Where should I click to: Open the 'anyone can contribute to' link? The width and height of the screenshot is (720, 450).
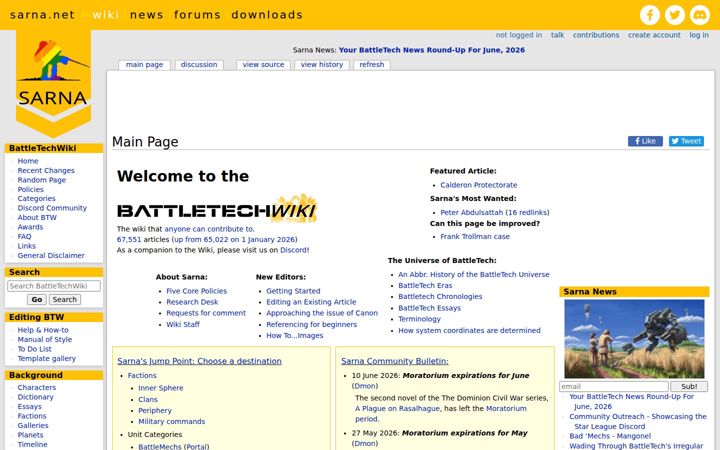tap(209, 229)
